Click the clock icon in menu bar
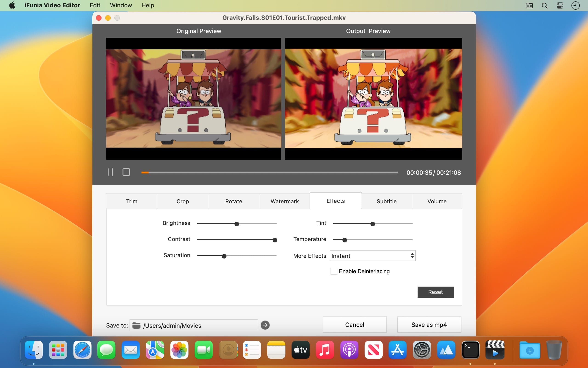Image resolution: width=588 pixels, height=368 pixels. (575, 5)
